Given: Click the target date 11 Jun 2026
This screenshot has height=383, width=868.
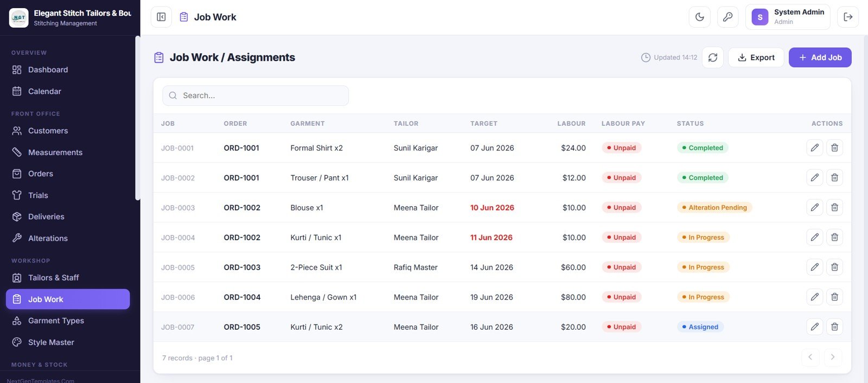Looking at the screenshot, I should (x=491, y=238).
